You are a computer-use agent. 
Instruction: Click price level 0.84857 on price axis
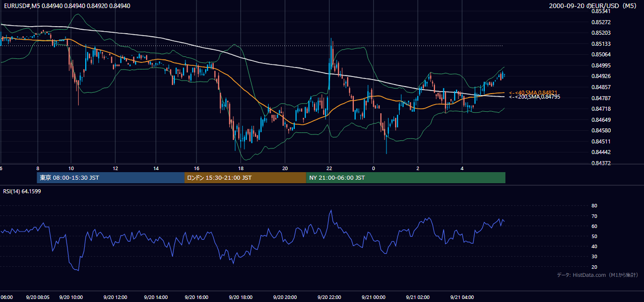(x=601, y=87)
